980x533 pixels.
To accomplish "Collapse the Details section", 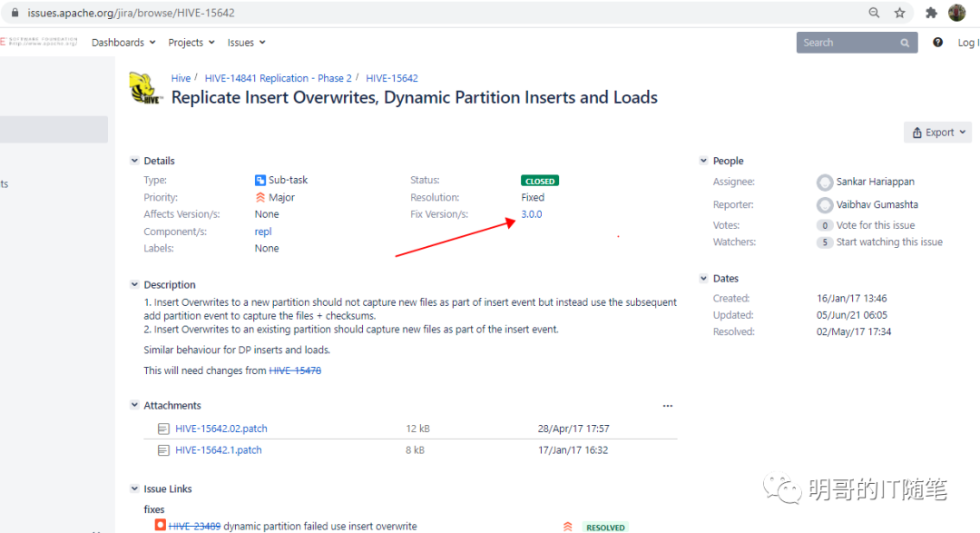I will tap(134, 161).
